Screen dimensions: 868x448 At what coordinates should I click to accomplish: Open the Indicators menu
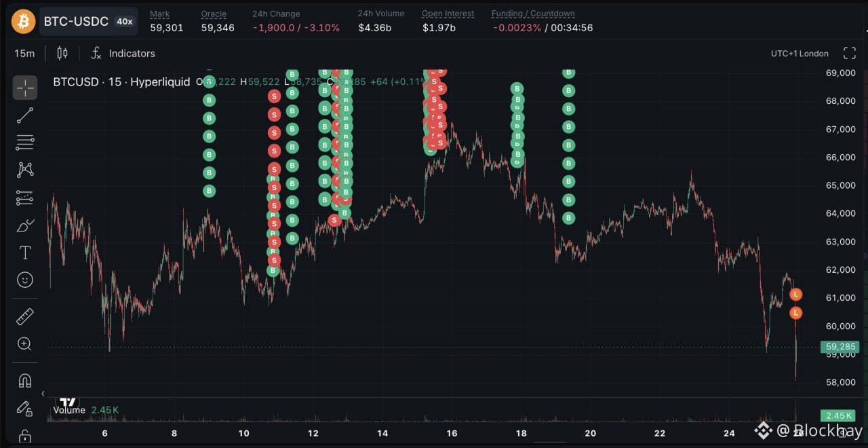(x=123, y=53)
